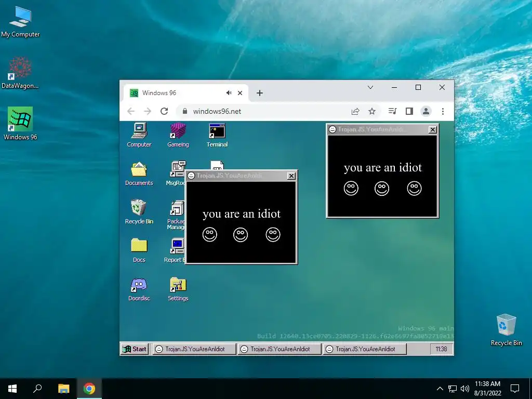This screenshot has width=532, height=399.
Task: Share this page from address bar
Action: pos(355,111)
